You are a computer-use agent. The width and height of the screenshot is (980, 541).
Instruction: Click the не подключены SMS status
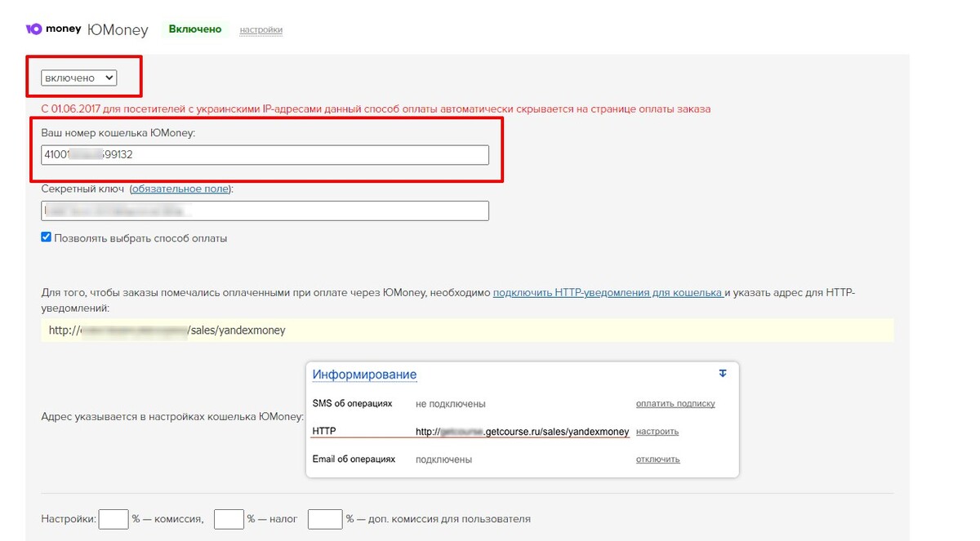click(451, 404)
